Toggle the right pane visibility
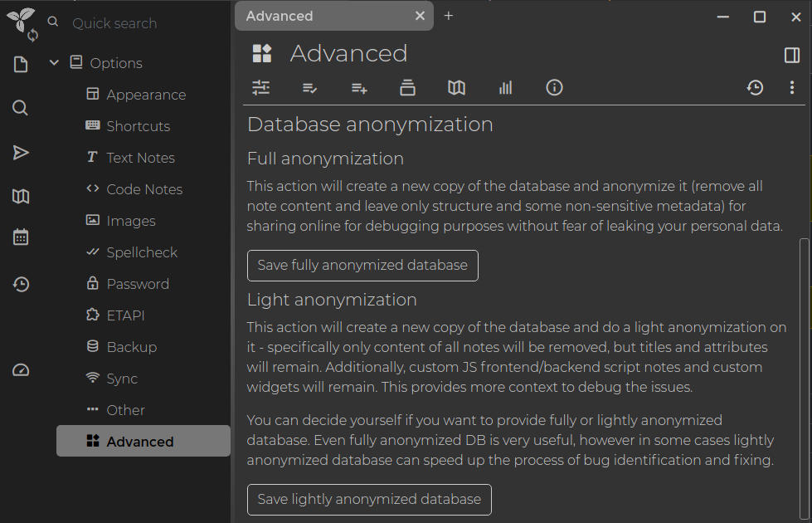Screen dimensions: 812x523 (791, 55)
